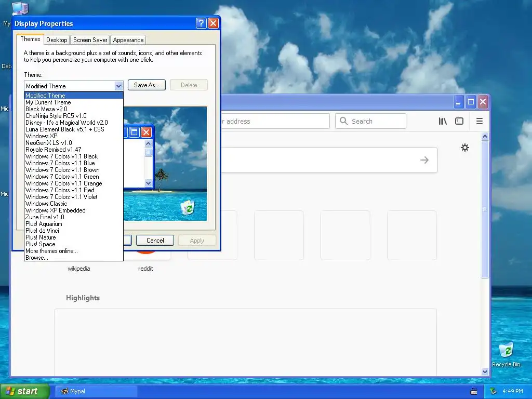
Task: Select Windows 7 Colors v1.1 Black
Action: pyautogui.click(x=74, y=156)
